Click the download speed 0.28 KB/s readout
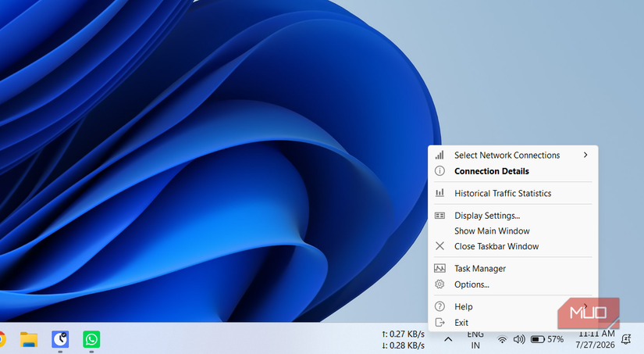 tap(403, 345)
